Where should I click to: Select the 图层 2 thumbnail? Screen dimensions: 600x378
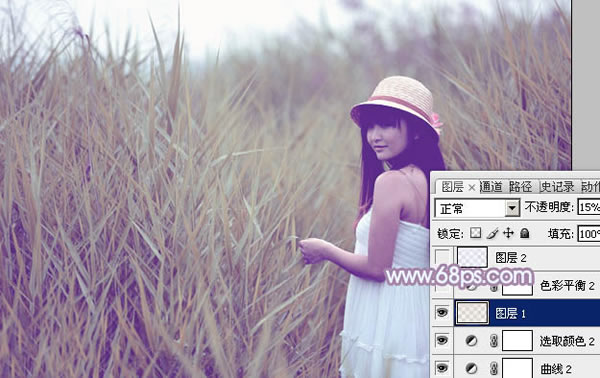tap(473, 257)
